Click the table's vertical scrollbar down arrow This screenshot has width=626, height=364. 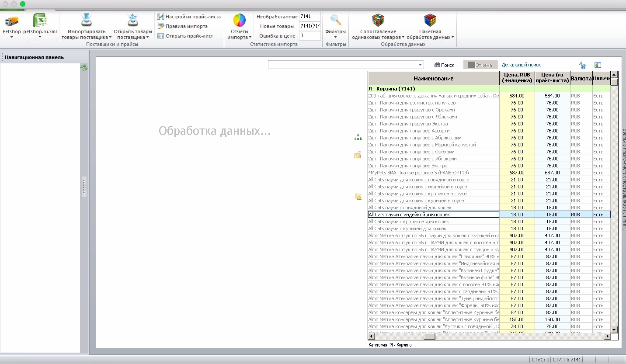coord(614,329)
